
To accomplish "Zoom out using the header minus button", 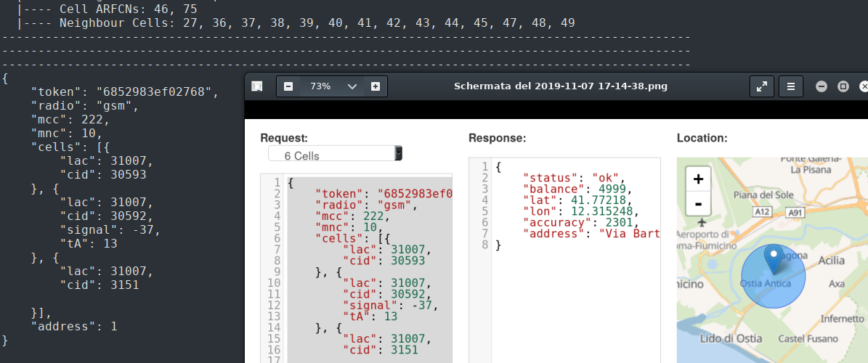I will [x=288, y=86].
